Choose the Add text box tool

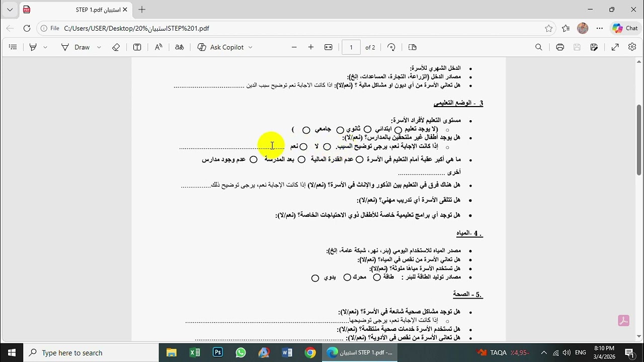[137, 47]
